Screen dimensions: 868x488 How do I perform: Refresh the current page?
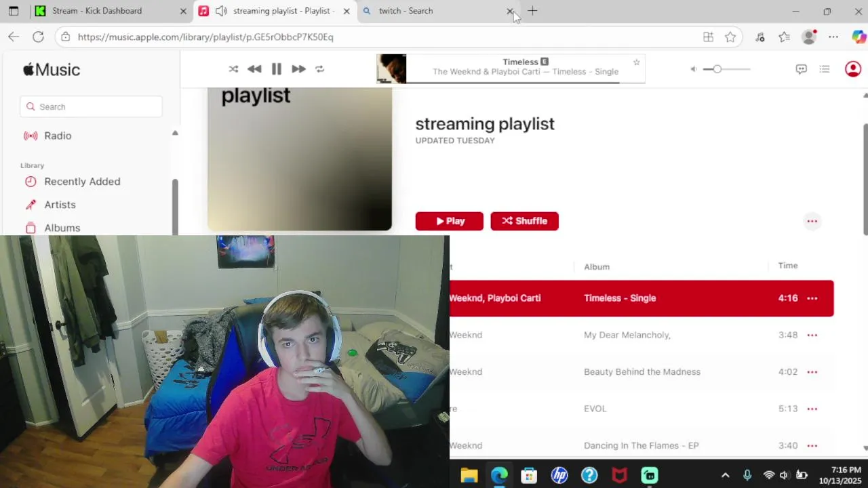(38, 37)
